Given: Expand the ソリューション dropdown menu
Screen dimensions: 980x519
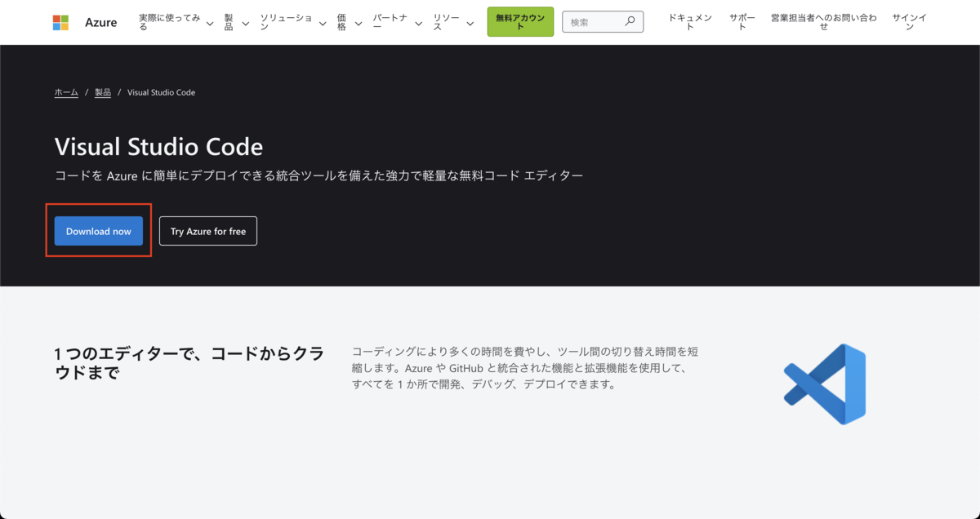Looking at the screenshot, I should click(293, 22).
